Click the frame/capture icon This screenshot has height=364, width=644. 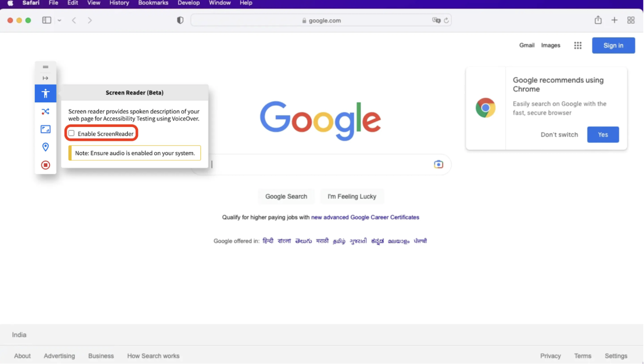46,129
